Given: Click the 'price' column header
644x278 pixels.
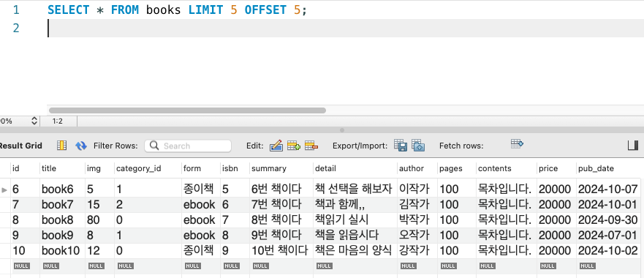Looking at the screenshot, I should pos(548,168).
